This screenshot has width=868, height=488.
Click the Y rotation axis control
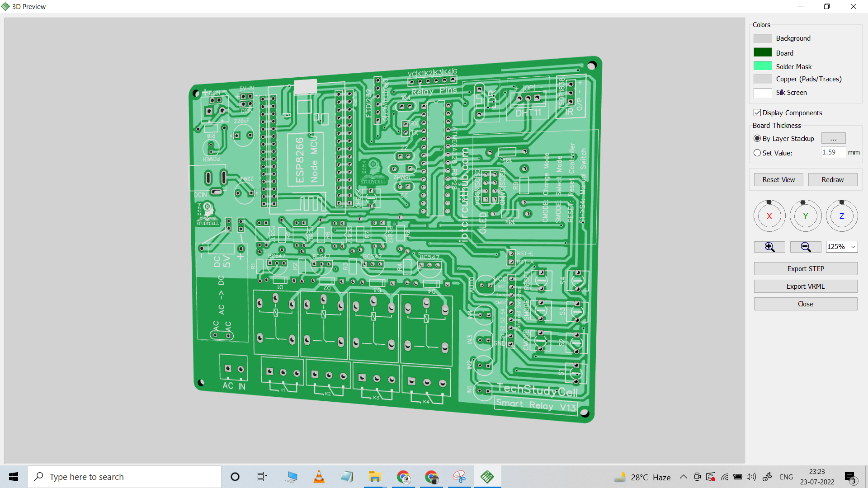806,216
